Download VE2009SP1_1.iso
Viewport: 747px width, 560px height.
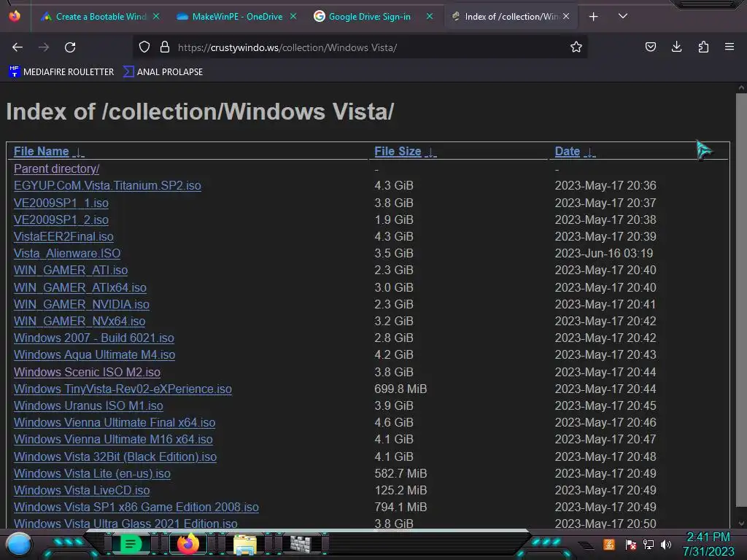point(61,203)
